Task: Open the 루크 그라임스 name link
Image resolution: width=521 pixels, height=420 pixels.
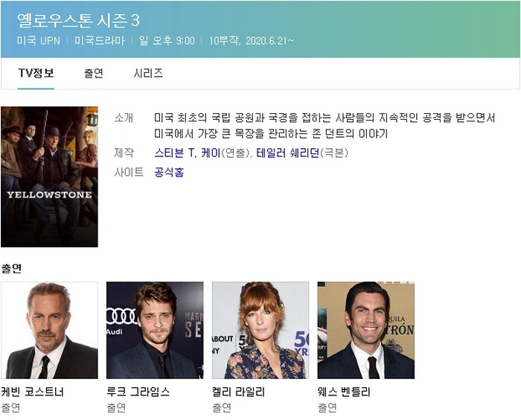Action: [x=138, y=392]
